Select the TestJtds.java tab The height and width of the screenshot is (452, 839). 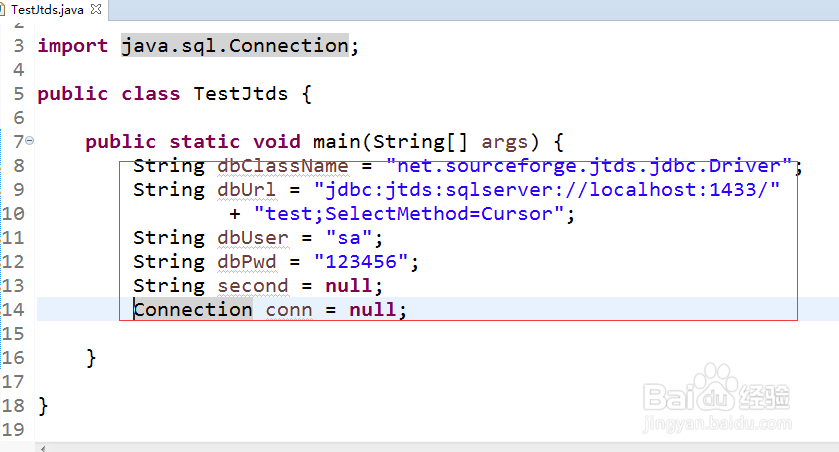pyautogui.click(x=47, y=10)
